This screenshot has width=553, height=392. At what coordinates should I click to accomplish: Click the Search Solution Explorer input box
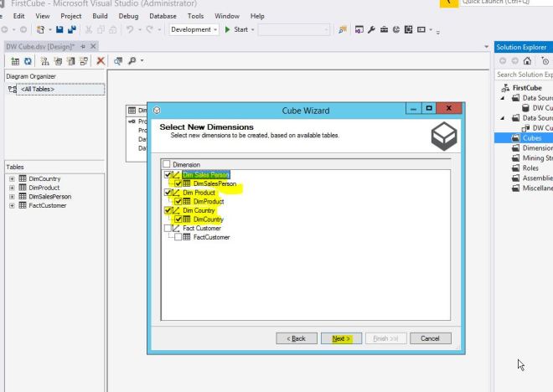pyautogui.click(x=524, y=75)
